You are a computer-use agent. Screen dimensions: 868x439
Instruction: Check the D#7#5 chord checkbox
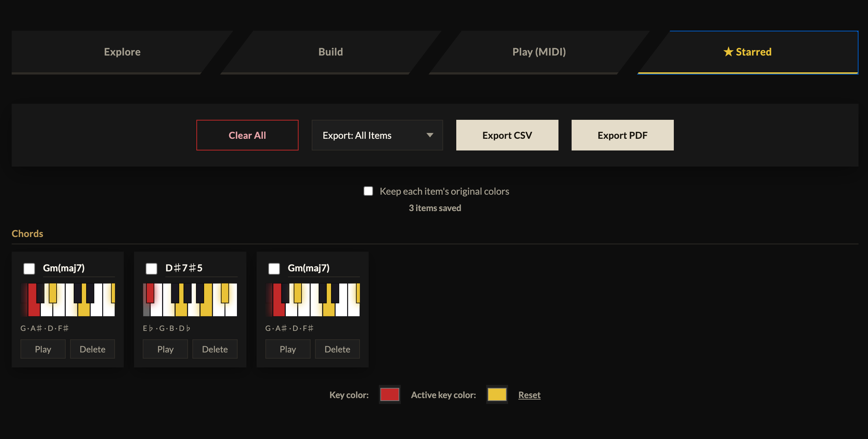(151, 268)
